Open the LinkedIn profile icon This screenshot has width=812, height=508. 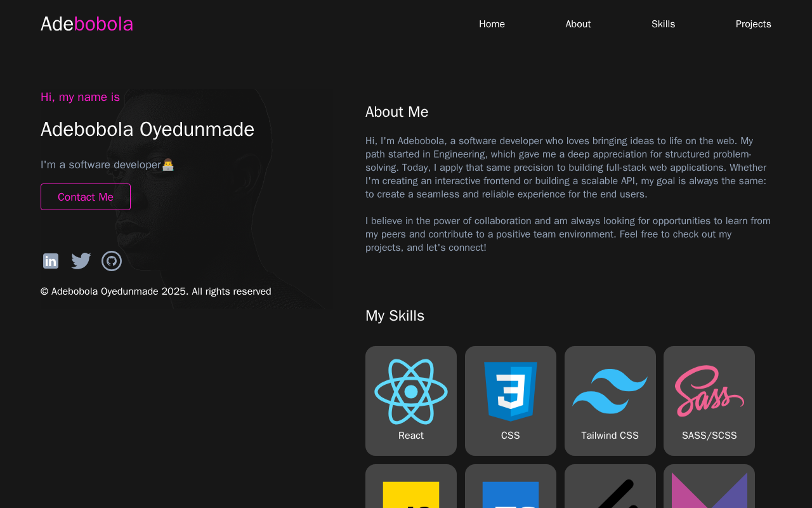[51, 261]
